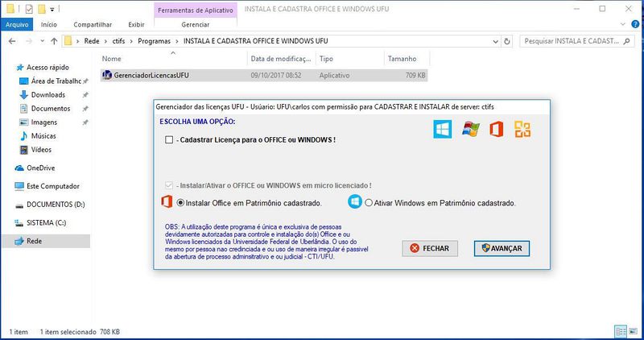Expand breadcrumb chevron after ctifs
This screenshot has width=644, height=340.
click(131, 41)
